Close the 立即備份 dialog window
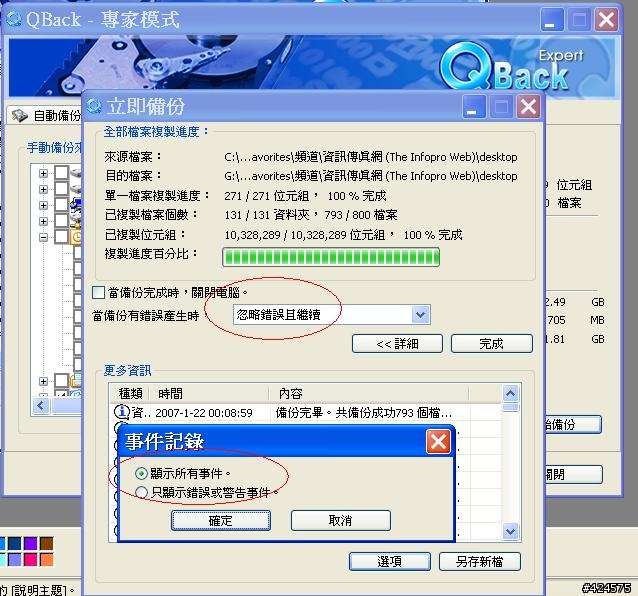 (528, 107)
